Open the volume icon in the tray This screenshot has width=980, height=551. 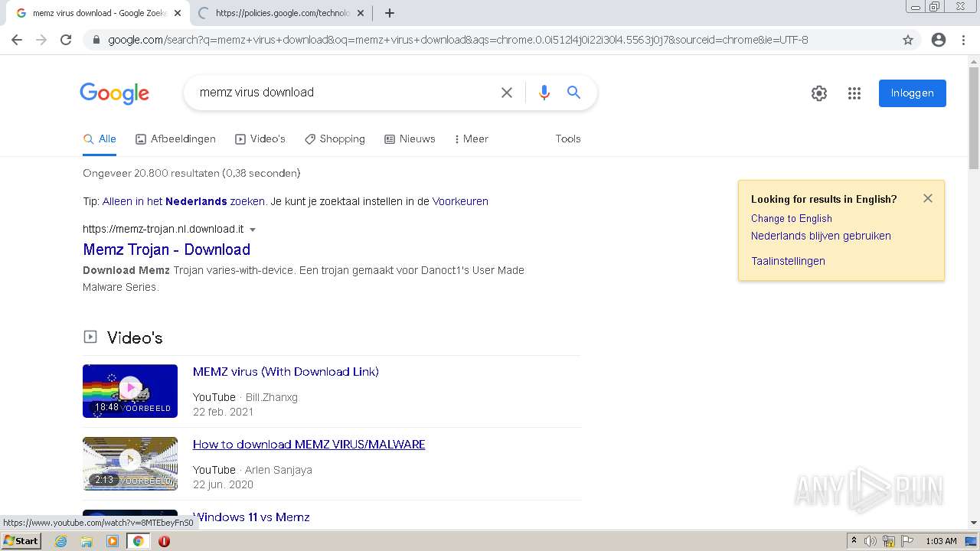click(x=871, y=541)
